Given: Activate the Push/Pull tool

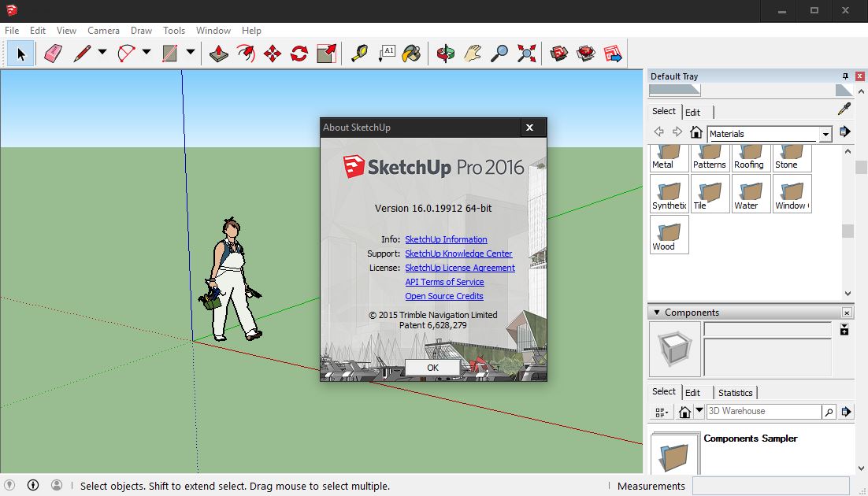Looking at the screenshot, I should [x=219, y=54].
